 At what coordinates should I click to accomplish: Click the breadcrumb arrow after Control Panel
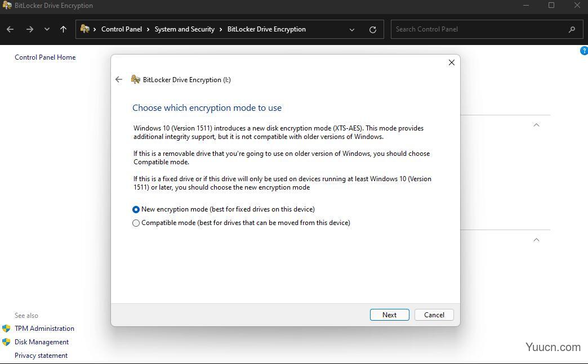(x=148, y=29)
